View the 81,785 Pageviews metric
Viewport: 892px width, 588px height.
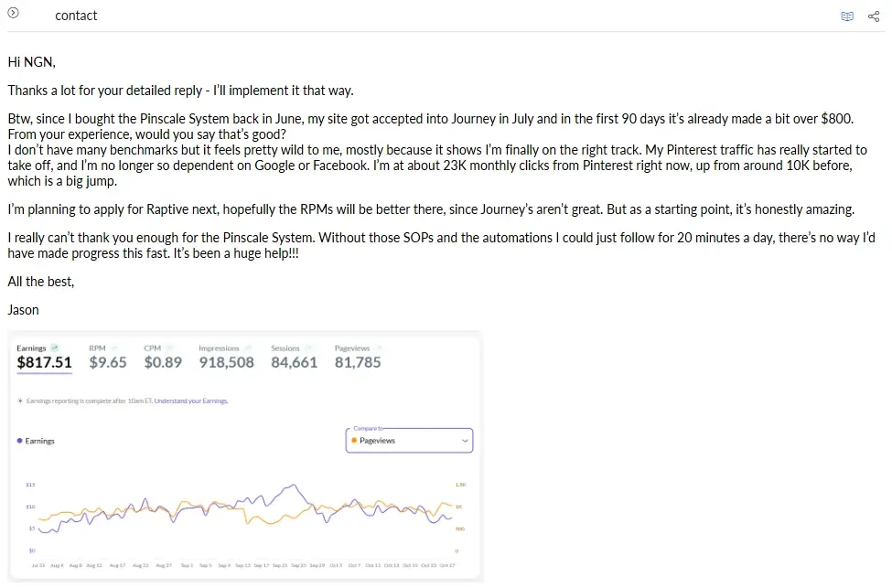pos(358,362)
